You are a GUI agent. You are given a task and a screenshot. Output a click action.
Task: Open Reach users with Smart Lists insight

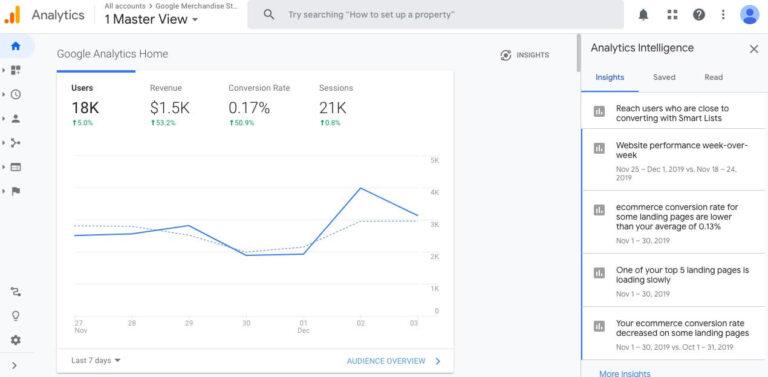674,112
